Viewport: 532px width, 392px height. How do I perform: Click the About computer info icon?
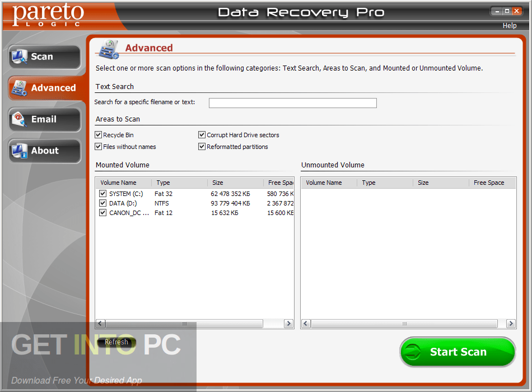click(x=19, y=151)
